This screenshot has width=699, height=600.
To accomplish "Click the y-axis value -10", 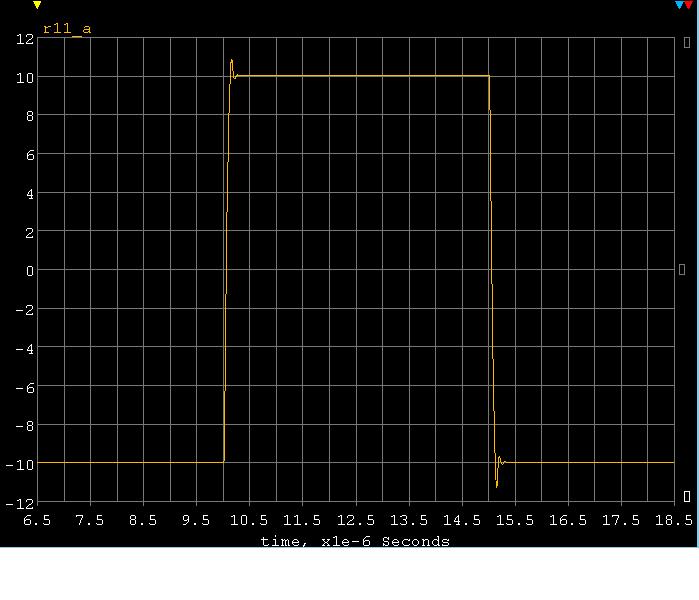I will tap(20, 465).
